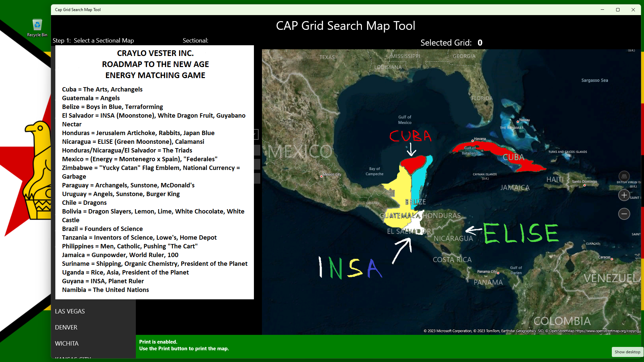Viewport: 644px width, 362px height.
Task: Click the Show desktop button
Action: click(627, 352)
